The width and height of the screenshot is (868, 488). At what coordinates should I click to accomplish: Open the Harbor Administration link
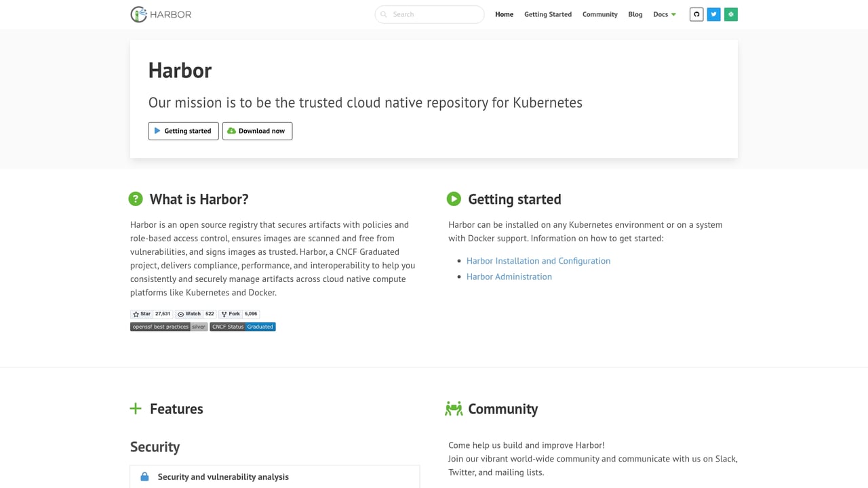coord(509,277)
